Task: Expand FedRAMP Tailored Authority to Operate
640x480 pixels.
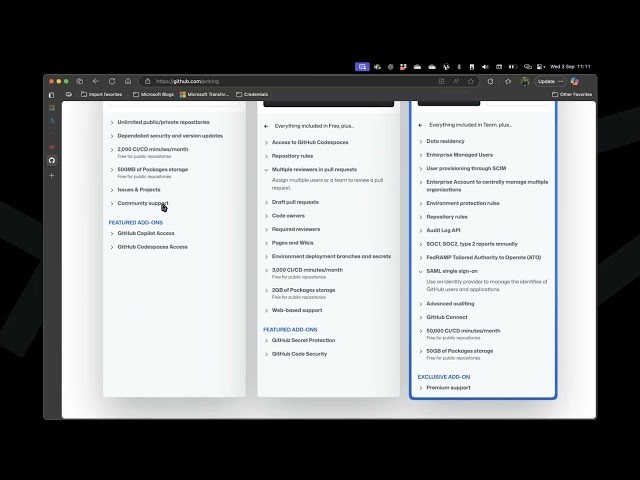Action: coord(480,257)
